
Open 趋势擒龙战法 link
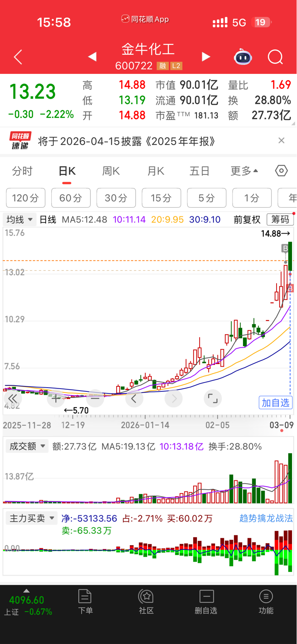tap(266, 518)
